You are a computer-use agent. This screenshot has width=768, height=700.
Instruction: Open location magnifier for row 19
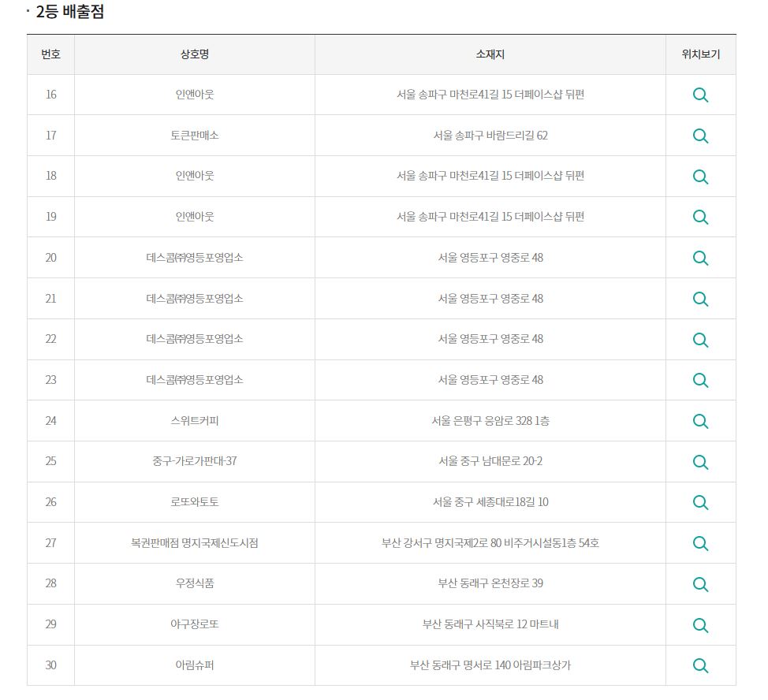tap(700, 217)
